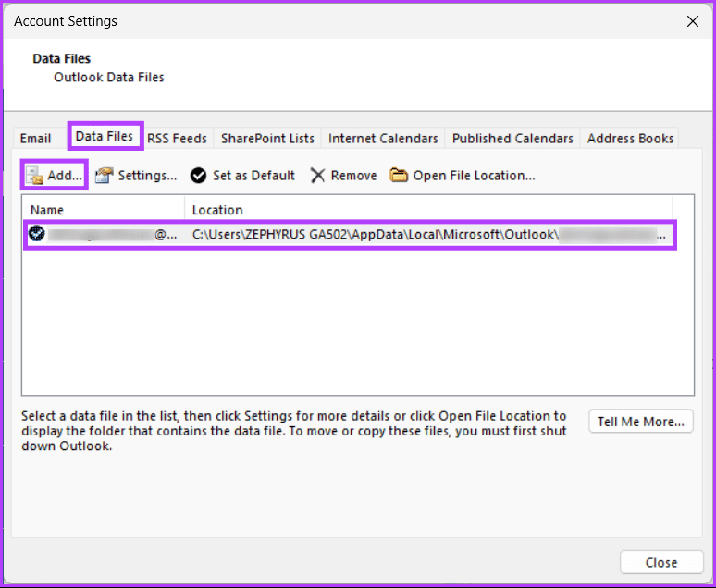Select the C:\Users\ZEPHYRUS GA502 location path
The height and width of the screenshot is (588, 716).
pos(428,235)
